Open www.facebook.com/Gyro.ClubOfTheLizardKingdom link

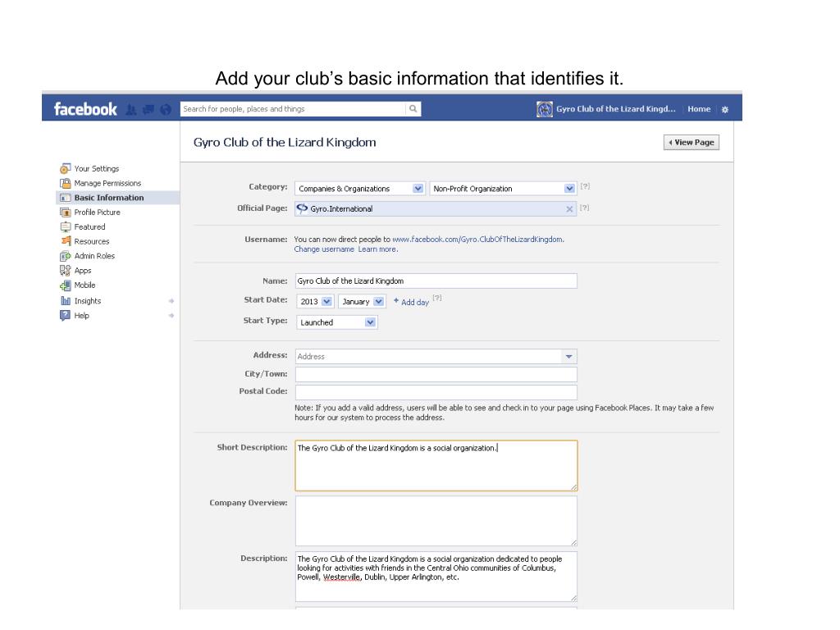click(477, 240)
